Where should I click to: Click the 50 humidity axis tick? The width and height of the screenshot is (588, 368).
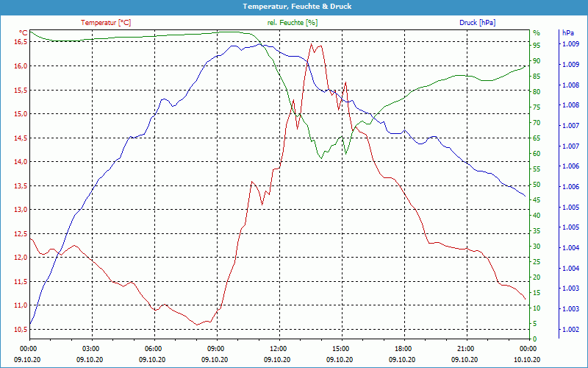[537, 185]
